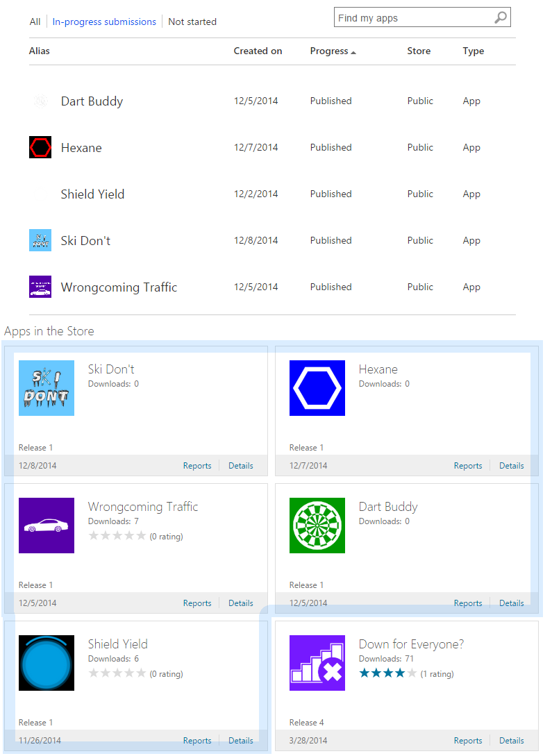Image resolution: width=552 pixels, height=756 pixels.
Task: Open Reports for Hexane card
Action: click(x=468, y=466)
